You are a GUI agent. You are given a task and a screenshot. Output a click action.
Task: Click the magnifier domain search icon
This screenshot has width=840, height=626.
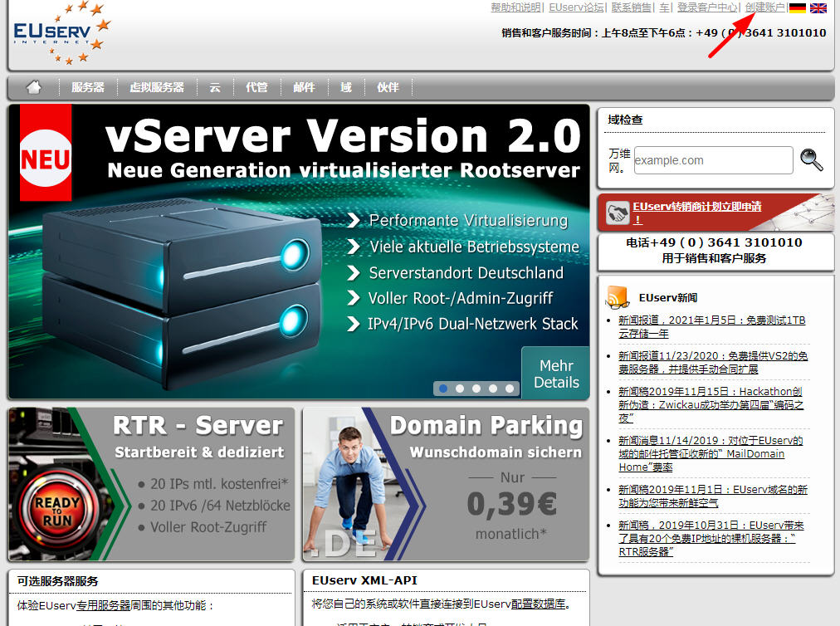pos(812,159)
